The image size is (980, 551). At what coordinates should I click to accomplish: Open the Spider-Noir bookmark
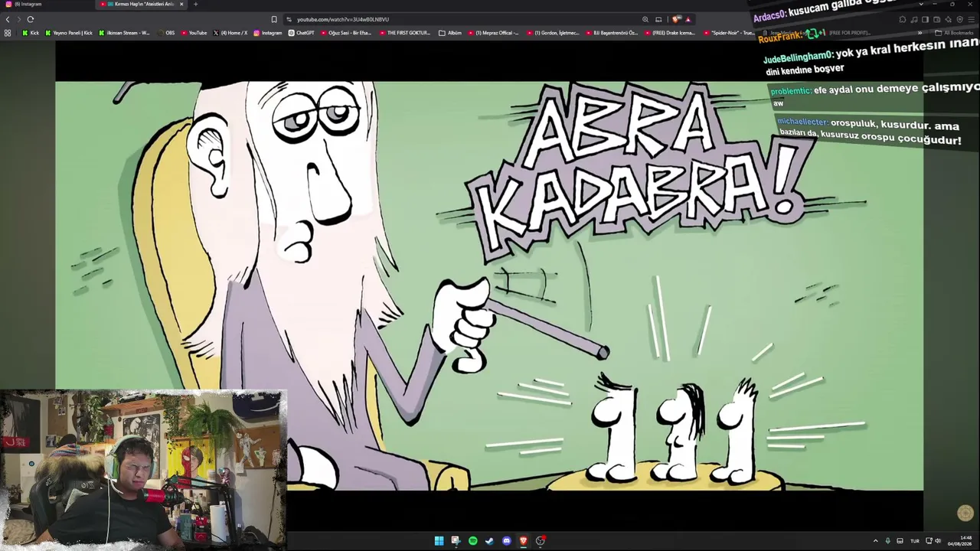click(x=729, y=33)
